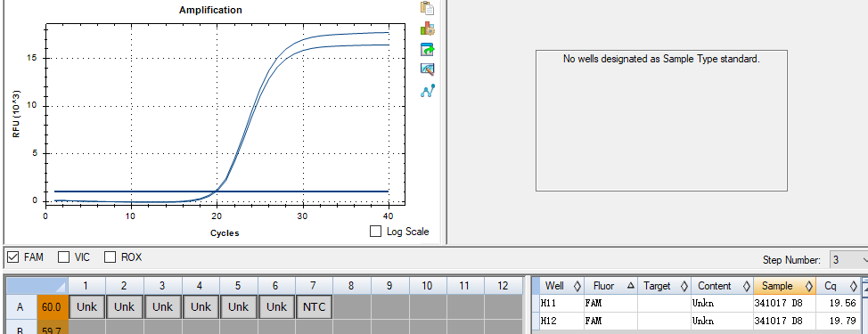Select plate well A1 Unk
Image resolution: width=868 pixels, height=334 pixels.
[87, 307]
